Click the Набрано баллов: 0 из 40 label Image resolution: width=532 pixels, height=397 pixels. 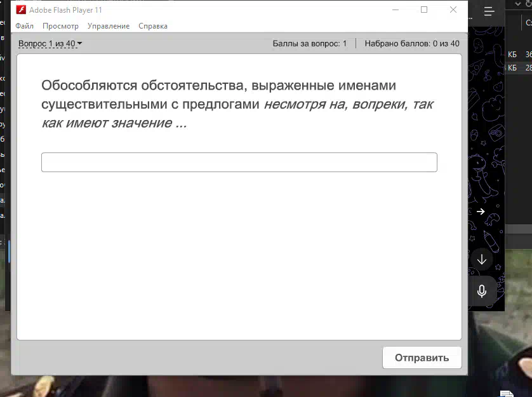412,43
